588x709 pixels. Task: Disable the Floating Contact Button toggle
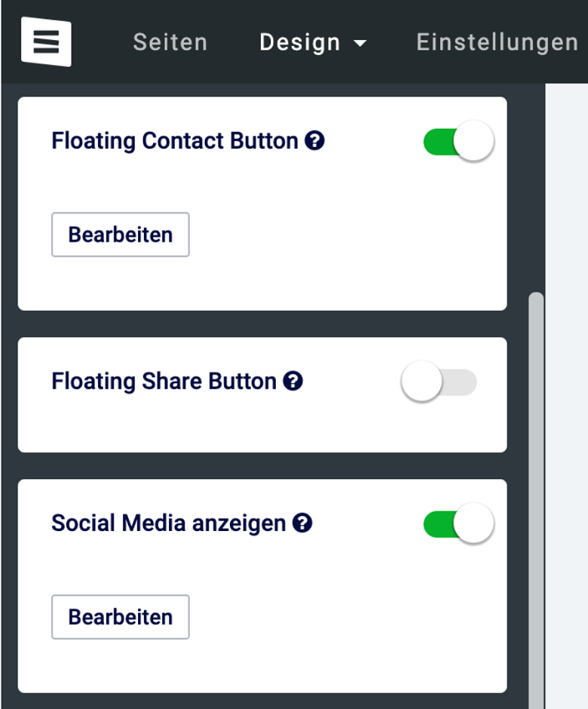(458, 141)
